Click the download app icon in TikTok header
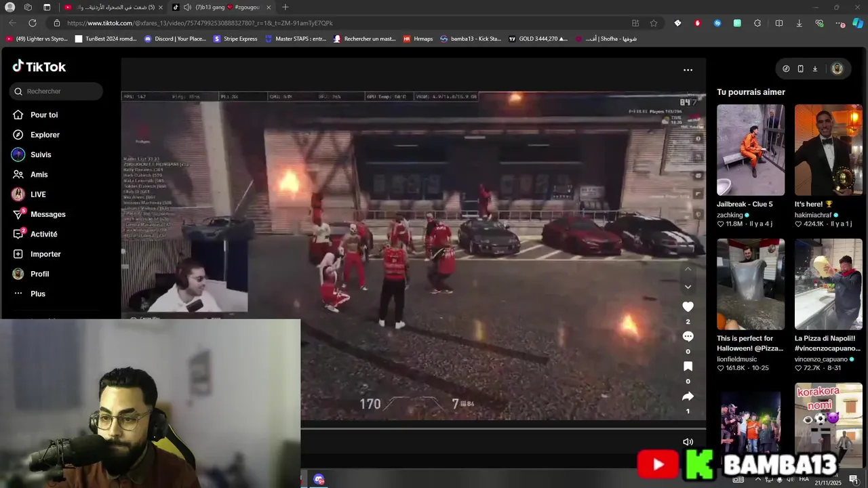Image resolution: width=868 pixels, height=488 pixels. pos(814,68)
